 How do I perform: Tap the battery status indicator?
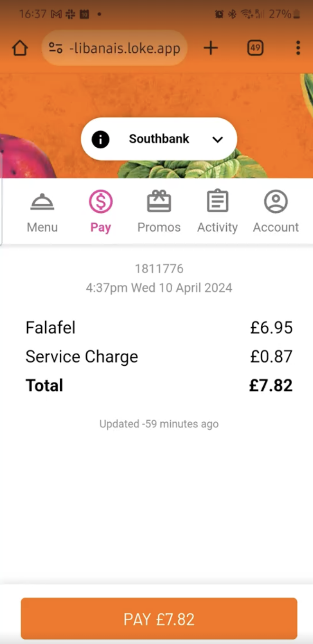pos(296,14)
